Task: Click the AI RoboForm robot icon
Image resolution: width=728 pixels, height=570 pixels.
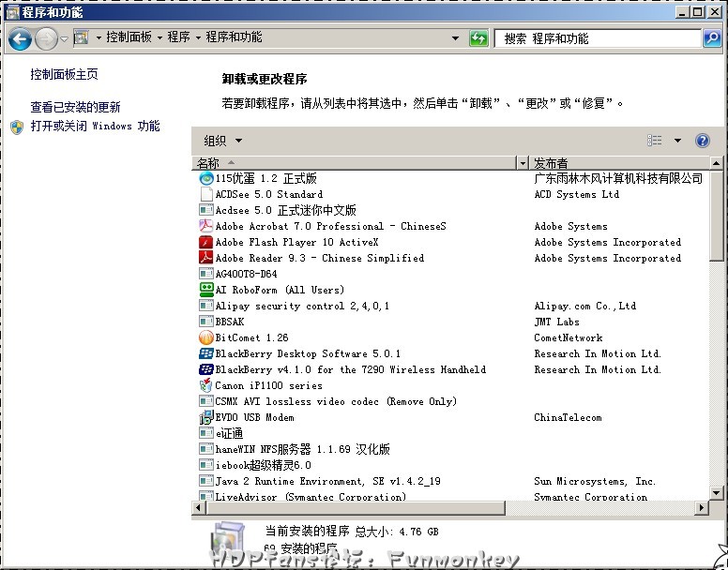Action: coord(206,290)
